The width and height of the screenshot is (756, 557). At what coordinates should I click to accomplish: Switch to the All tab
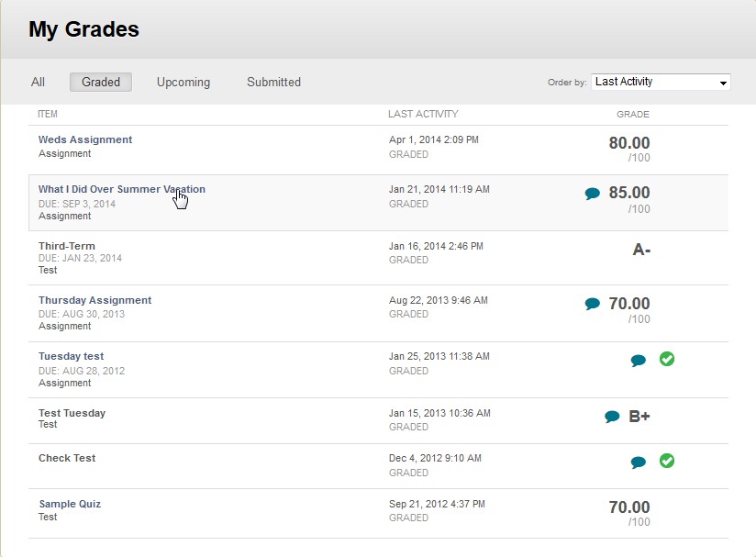point(38,82)
